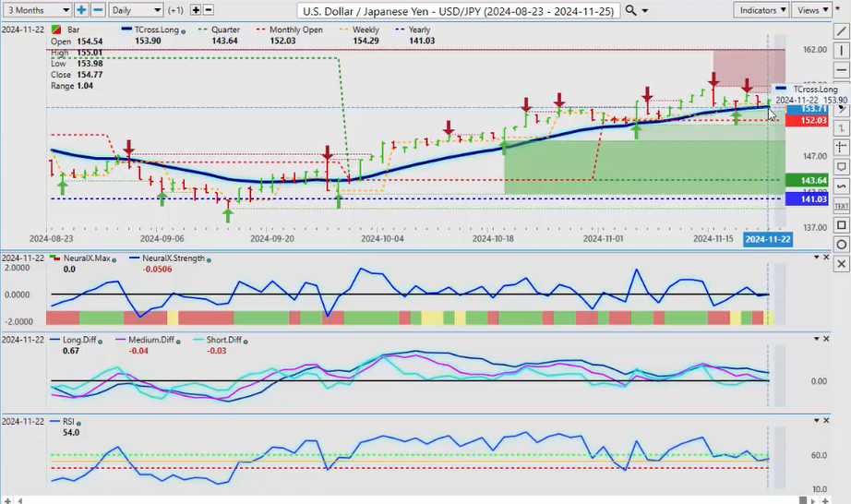Open the Indicators menu

(762, 10)
